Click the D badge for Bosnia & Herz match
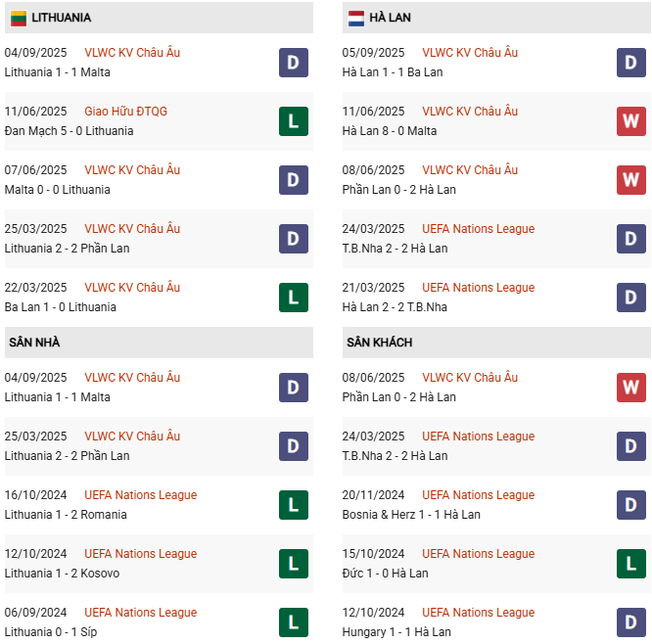 (630, 505)
